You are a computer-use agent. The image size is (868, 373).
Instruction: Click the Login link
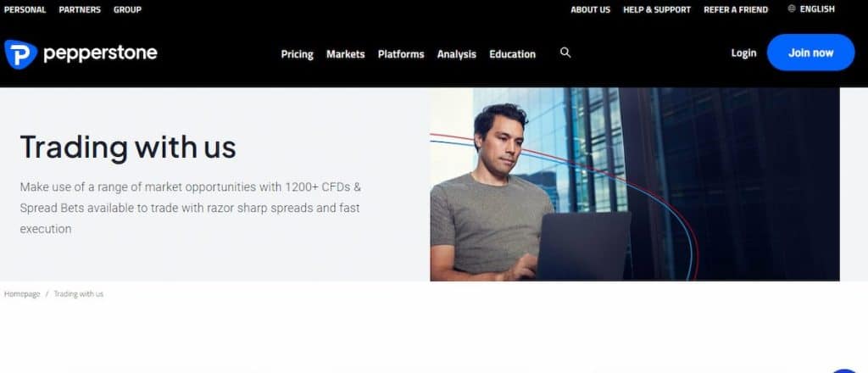pos(743,53)
